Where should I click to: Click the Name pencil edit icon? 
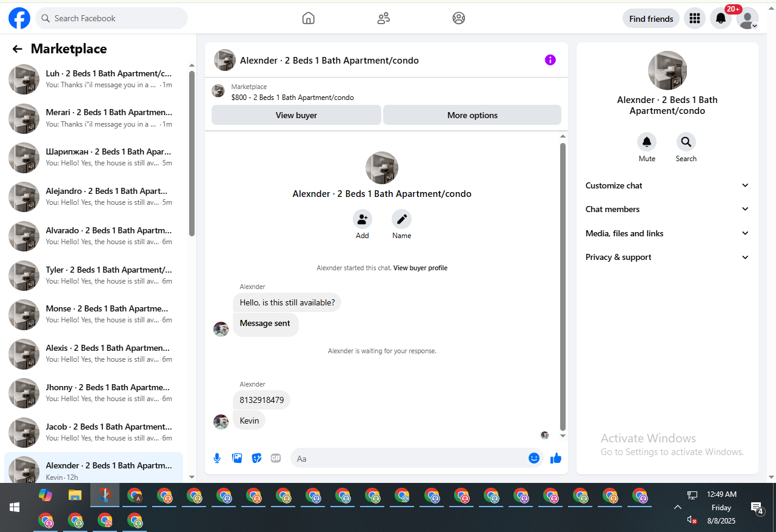coord(401,219)
